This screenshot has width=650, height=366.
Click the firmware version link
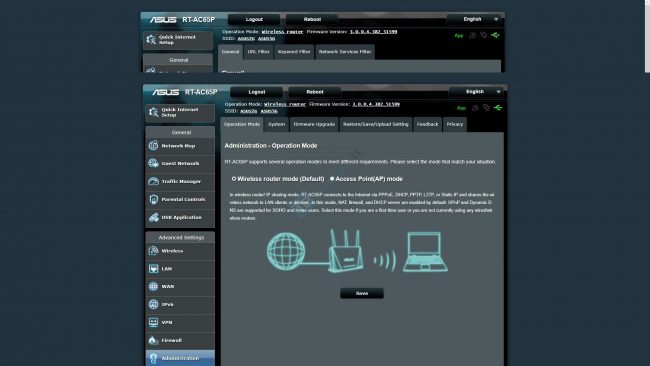click(376, 104)
